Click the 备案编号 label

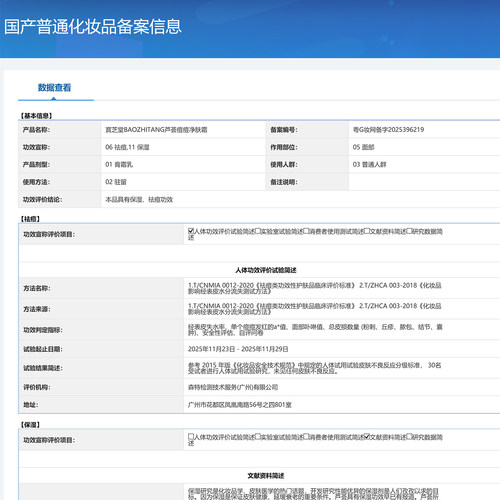pos(284,130)
